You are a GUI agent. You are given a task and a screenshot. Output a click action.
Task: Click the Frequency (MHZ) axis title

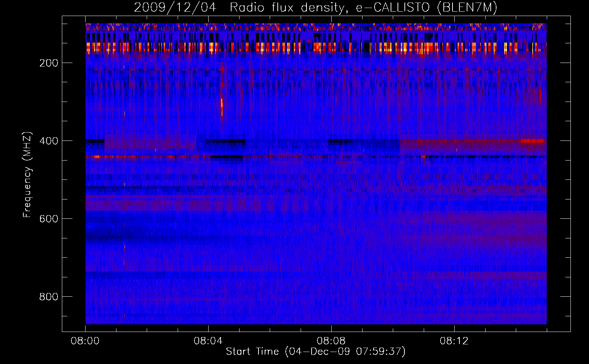(27, 175)
